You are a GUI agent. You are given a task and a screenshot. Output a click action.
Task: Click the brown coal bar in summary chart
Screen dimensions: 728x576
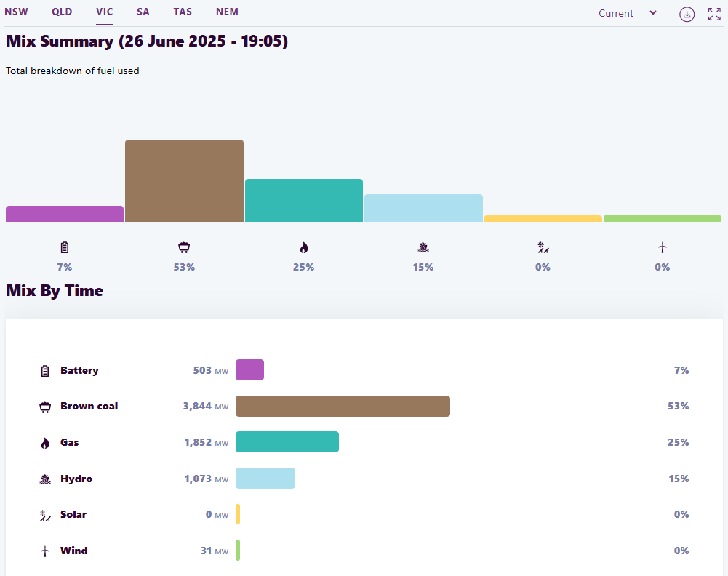(184, 180)
